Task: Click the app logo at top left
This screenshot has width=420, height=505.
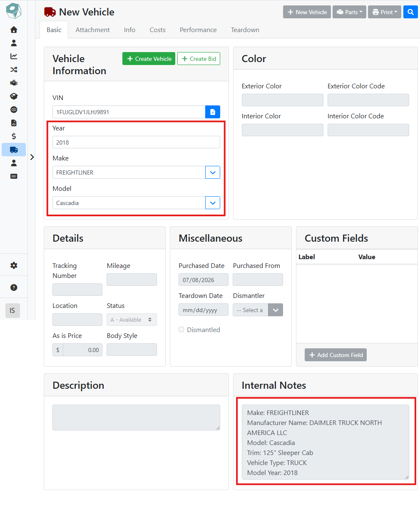Action: [x=14, y=11]
